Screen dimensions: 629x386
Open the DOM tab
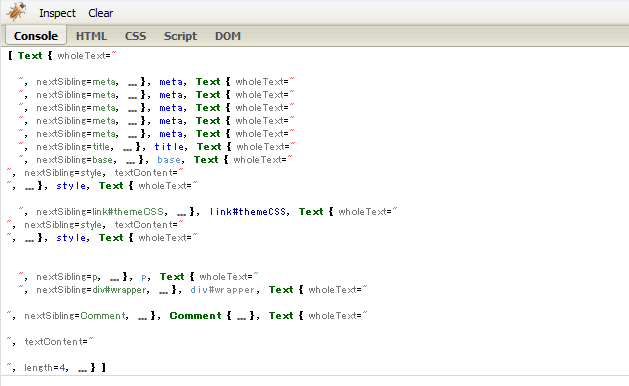(x=227, y=36)
